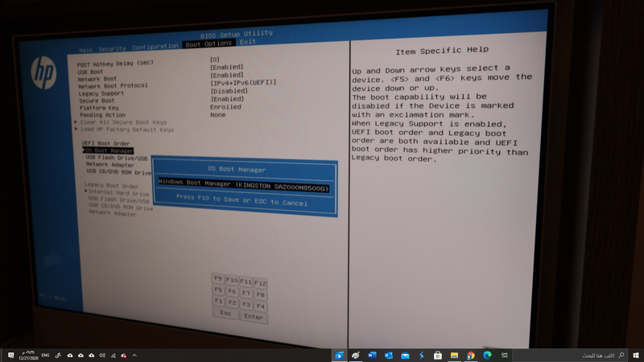Viewport: 644px width, 362px height.
Task: Open the Paint palette app in taskbar
Action: pos(356,356)
